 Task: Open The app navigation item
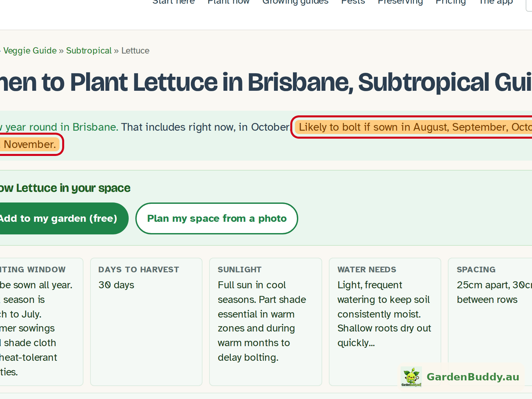point(496,2)
